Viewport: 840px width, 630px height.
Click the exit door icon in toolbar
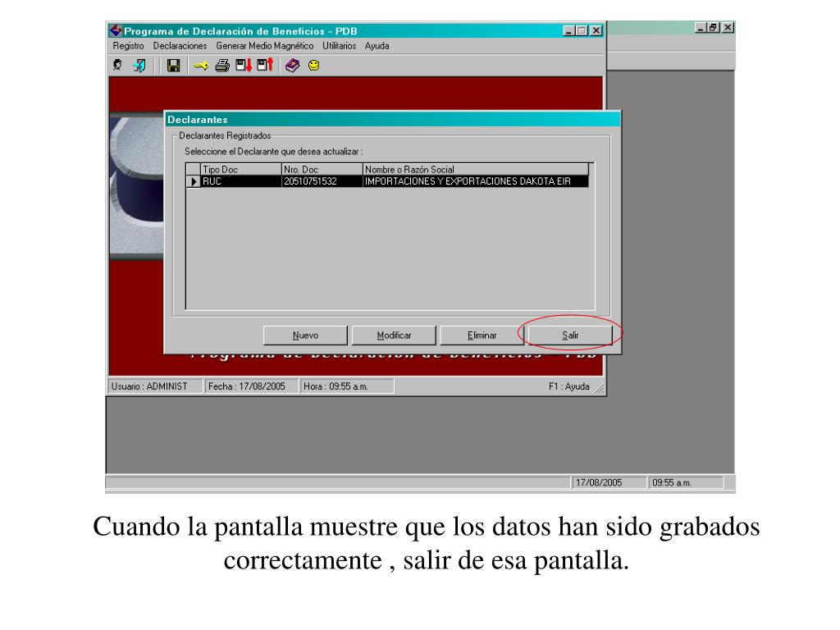[x=139, y=66]
